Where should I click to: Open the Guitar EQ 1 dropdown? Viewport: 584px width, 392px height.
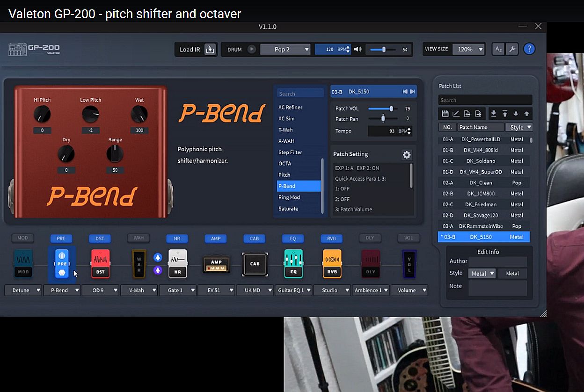(x=294, y=290)
